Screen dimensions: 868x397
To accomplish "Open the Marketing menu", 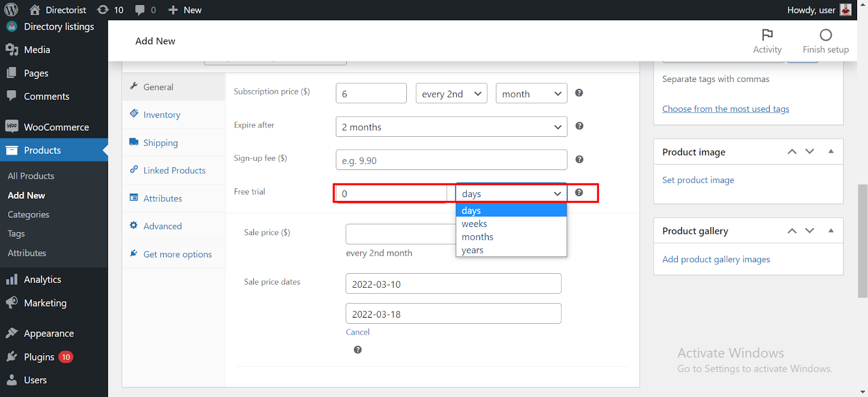I will [54, 303].
